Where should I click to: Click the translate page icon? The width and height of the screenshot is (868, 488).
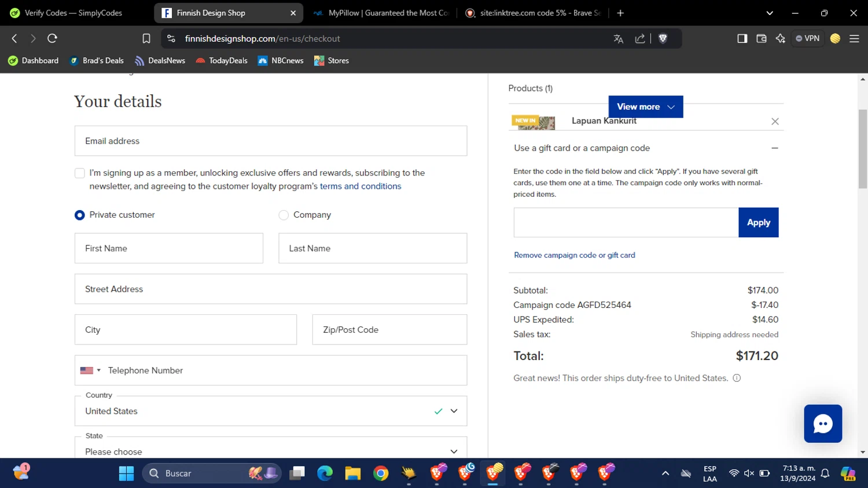click(619, 38)
